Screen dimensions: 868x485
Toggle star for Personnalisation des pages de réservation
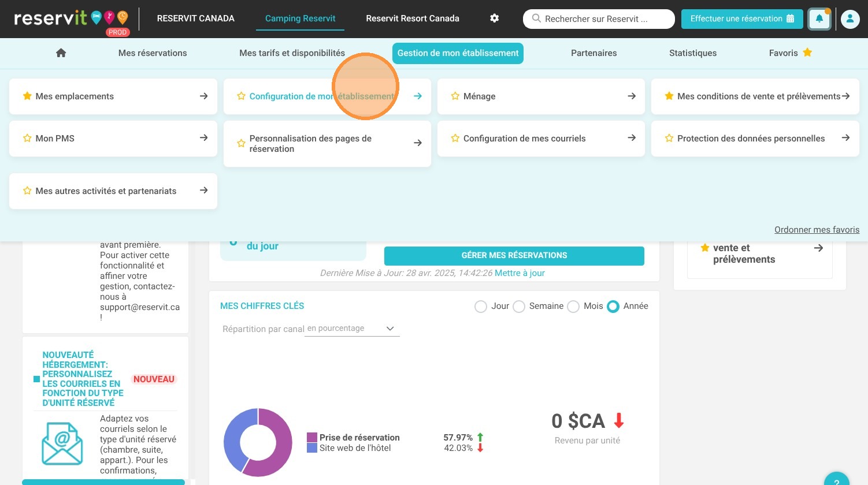(241, 143)
